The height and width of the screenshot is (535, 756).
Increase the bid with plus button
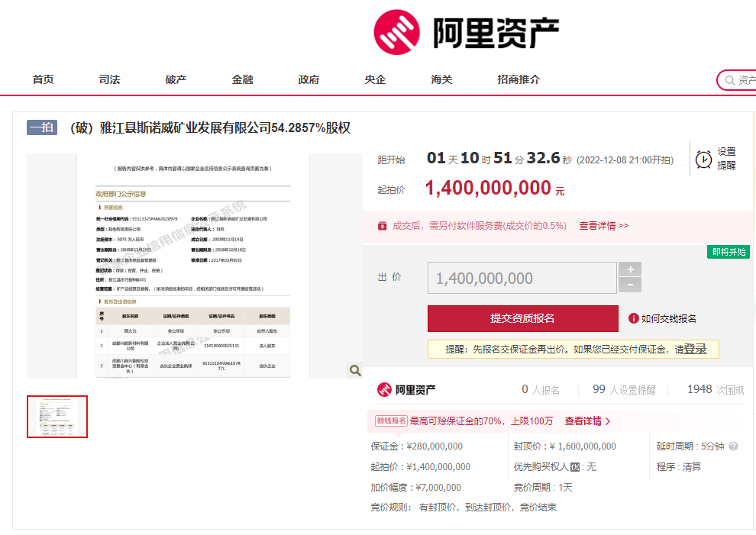point(630,269)
